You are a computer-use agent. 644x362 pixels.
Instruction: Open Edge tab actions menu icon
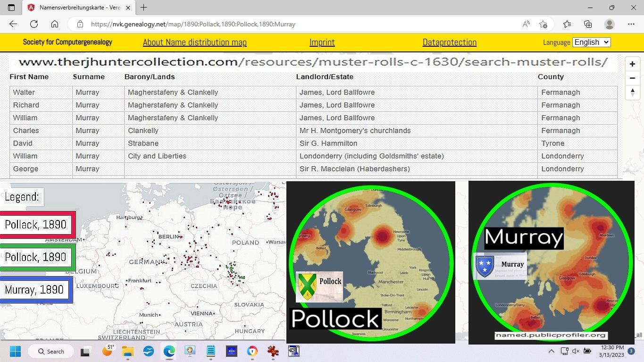pyautogui.click(x=11, y=8)
